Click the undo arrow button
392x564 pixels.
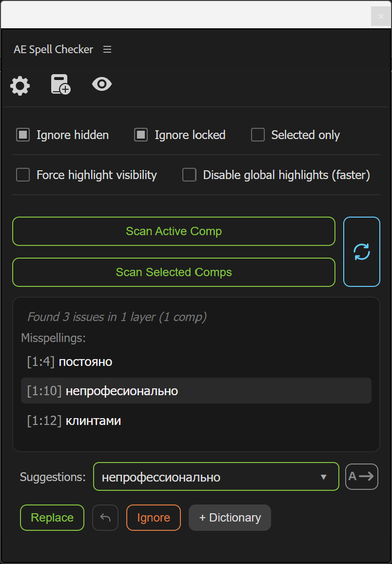coord(105,518)
